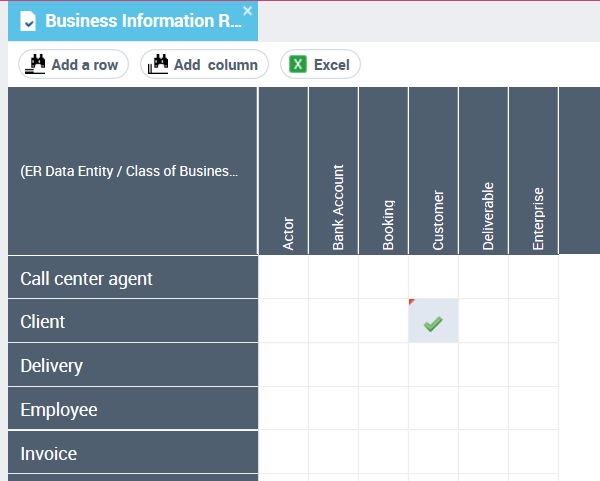Close the Business Information tab
Screen dimensions: 600x481
pos(247,11)
